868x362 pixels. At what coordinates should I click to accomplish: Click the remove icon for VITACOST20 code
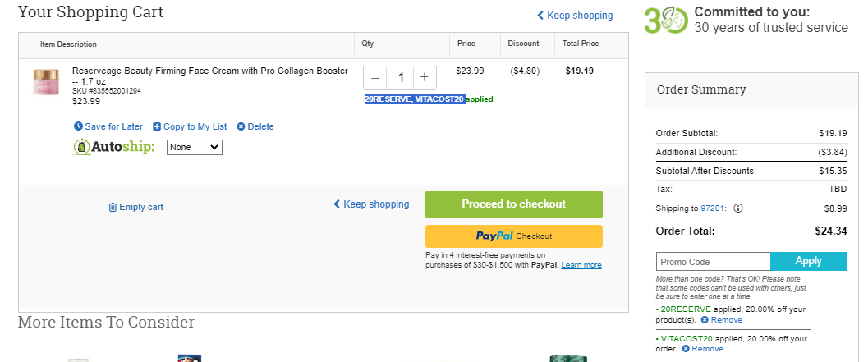[x=686, y=349]
